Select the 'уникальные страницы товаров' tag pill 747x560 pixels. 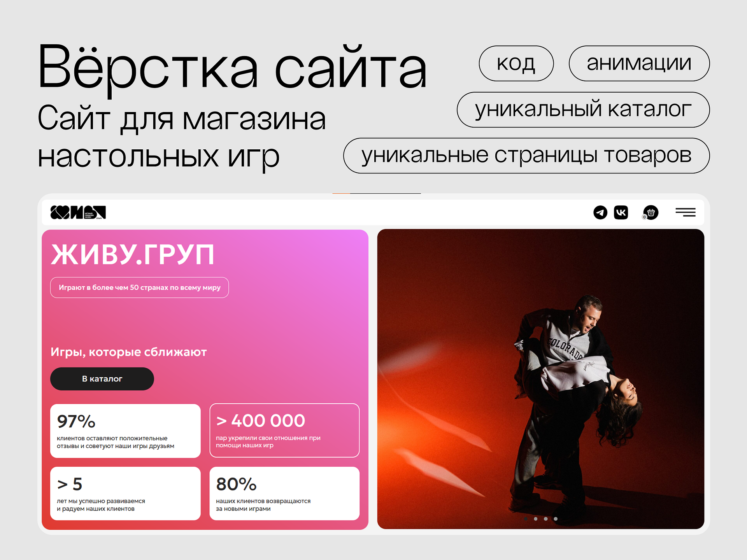tap(526, 156)
